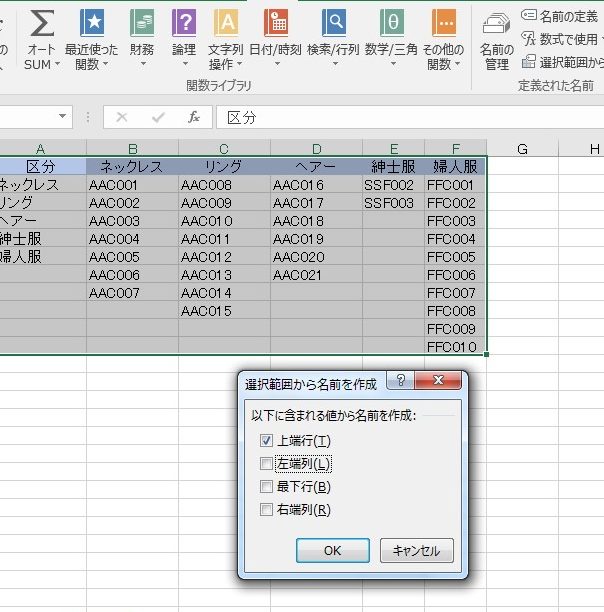The image size is (604, 612).
Task: Click the formula bar cancel X icon
Action: [122, 117]
